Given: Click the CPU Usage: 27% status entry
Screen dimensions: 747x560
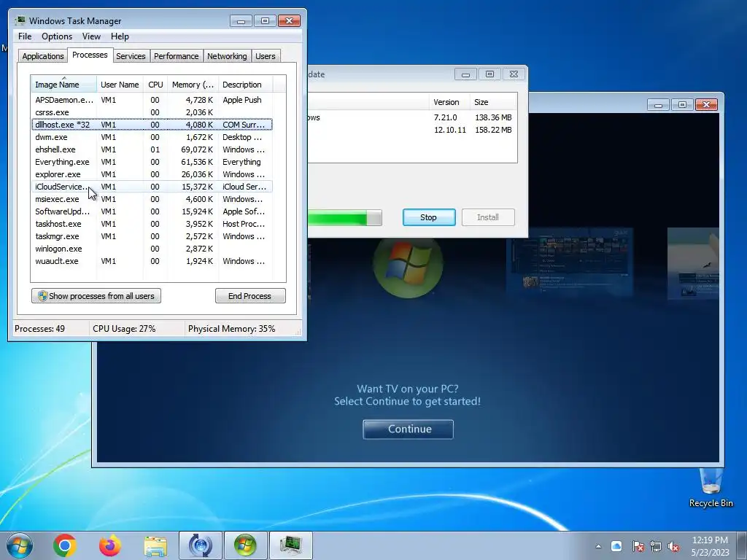Looking at the screenshot, I should coord(124,329).
